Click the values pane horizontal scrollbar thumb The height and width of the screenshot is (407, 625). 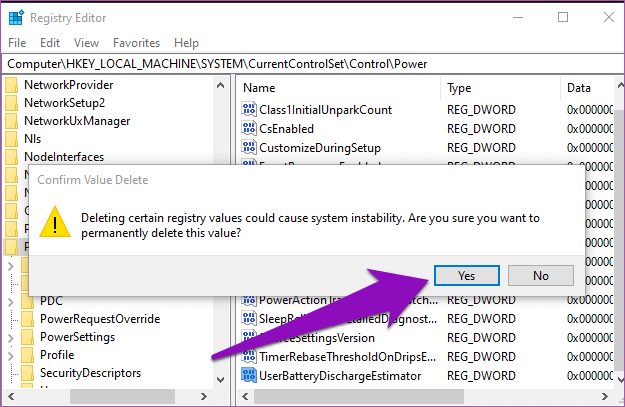click(x=359, y=396)
